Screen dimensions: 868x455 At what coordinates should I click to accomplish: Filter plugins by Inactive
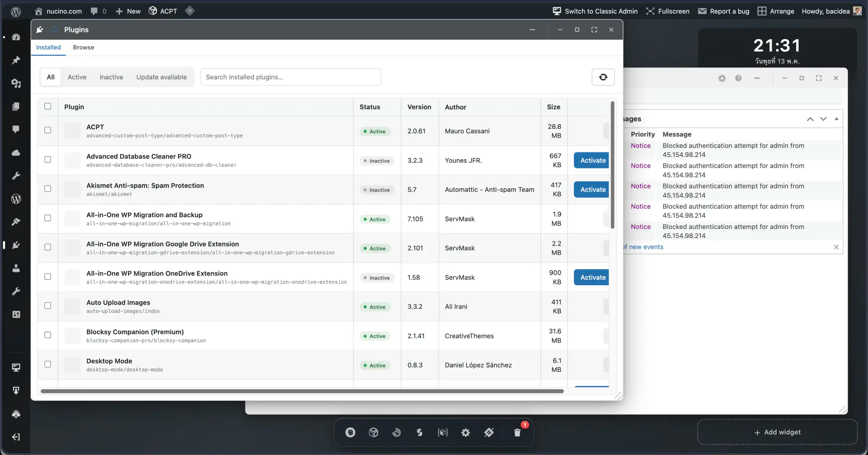point(111,77)
